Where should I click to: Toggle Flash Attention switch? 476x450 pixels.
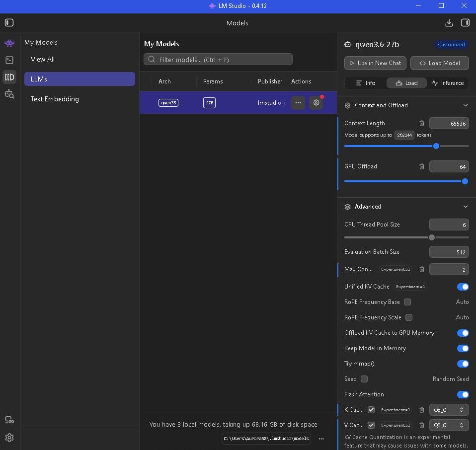463,394
